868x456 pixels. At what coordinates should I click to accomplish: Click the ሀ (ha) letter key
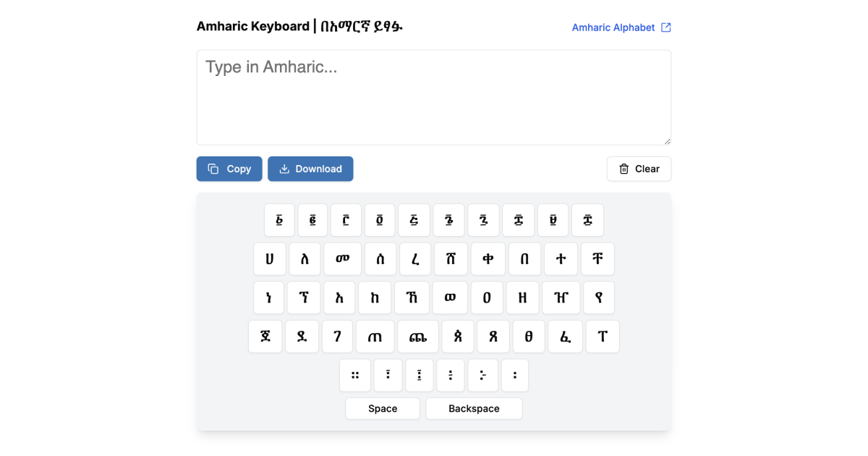270,258
